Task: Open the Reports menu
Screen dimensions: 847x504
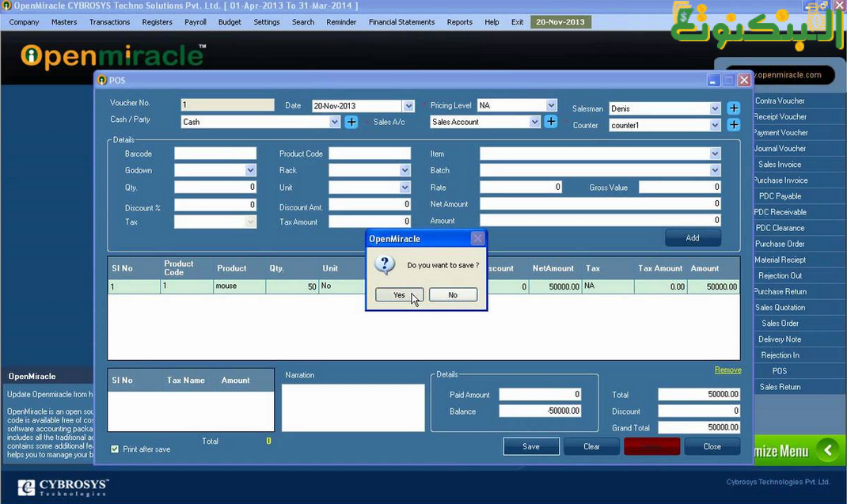Action: 460,22
